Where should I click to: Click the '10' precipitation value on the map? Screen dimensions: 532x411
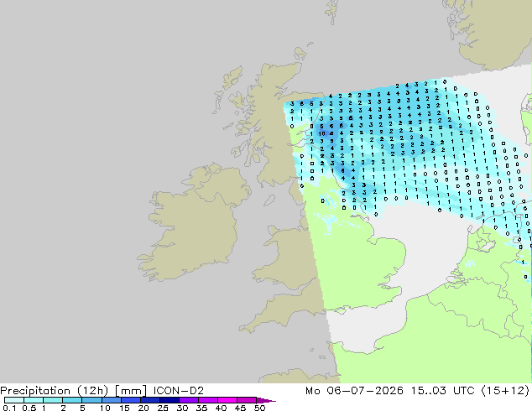point(321,133)
